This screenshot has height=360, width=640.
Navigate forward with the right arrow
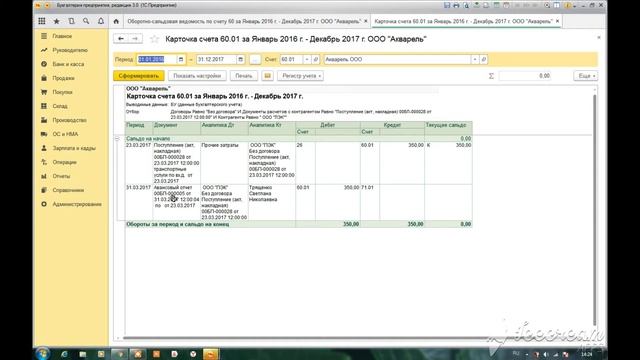point(135,39)
